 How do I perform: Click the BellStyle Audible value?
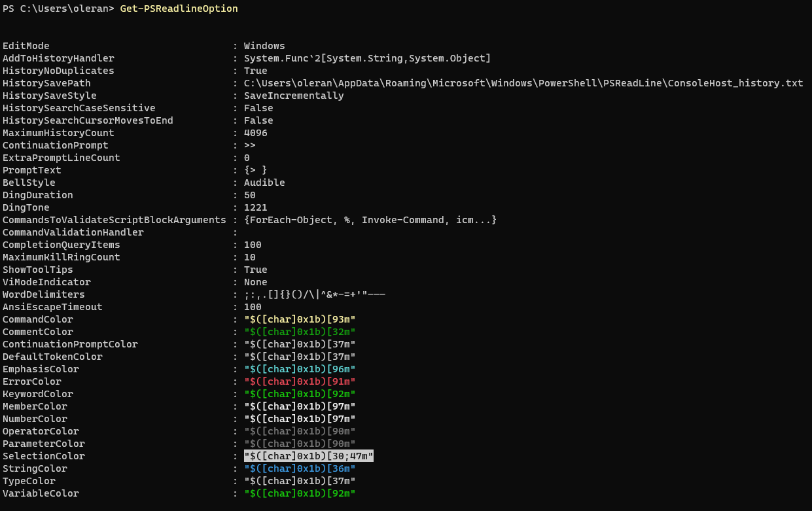point(264,183)
